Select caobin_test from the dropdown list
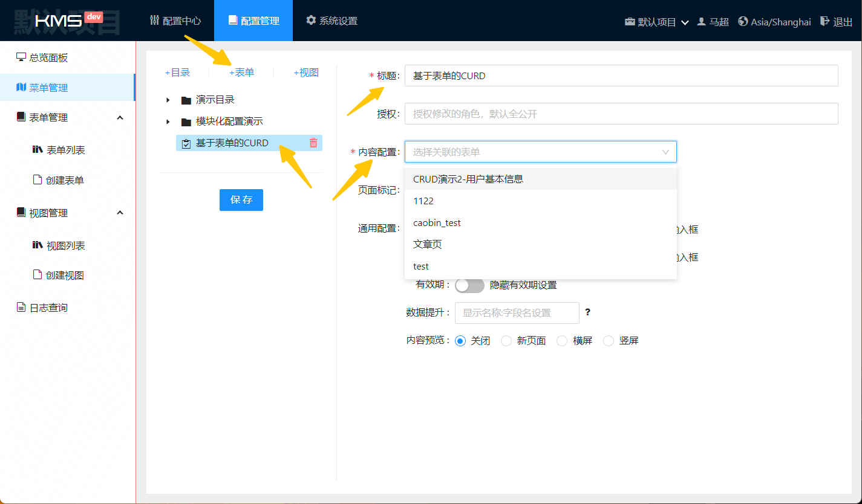This screenshot has height=504, width=862. point(437,223)
